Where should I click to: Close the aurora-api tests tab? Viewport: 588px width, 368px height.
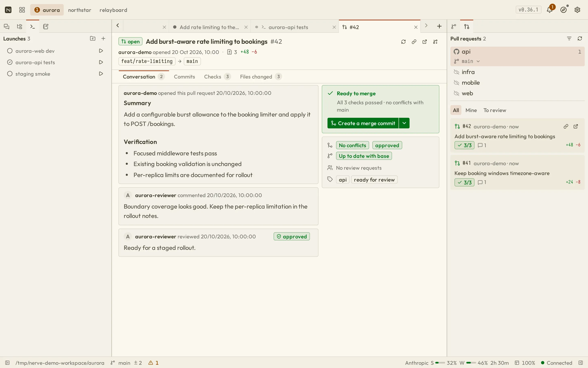click(334, 27)
